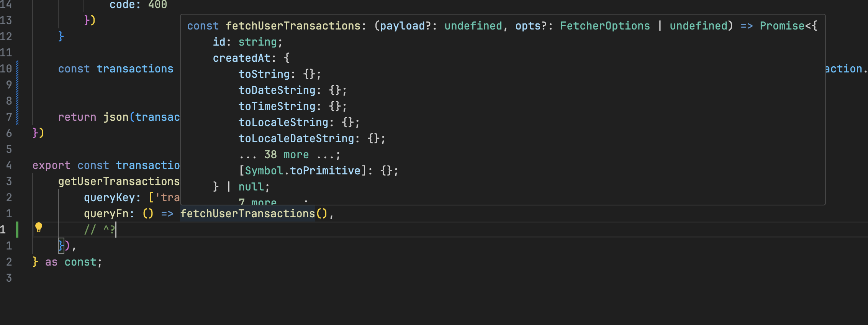Click the yellow lightbulb quick-fix icon
Viewport: 868px width, 325px height.
pos(39,228)
